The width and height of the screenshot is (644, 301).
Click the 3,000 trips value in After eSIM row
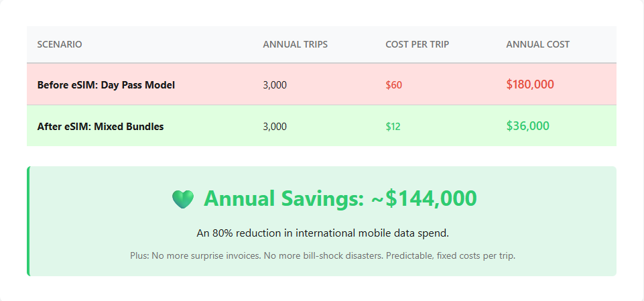pyautogui.click(x=275, y=126)
